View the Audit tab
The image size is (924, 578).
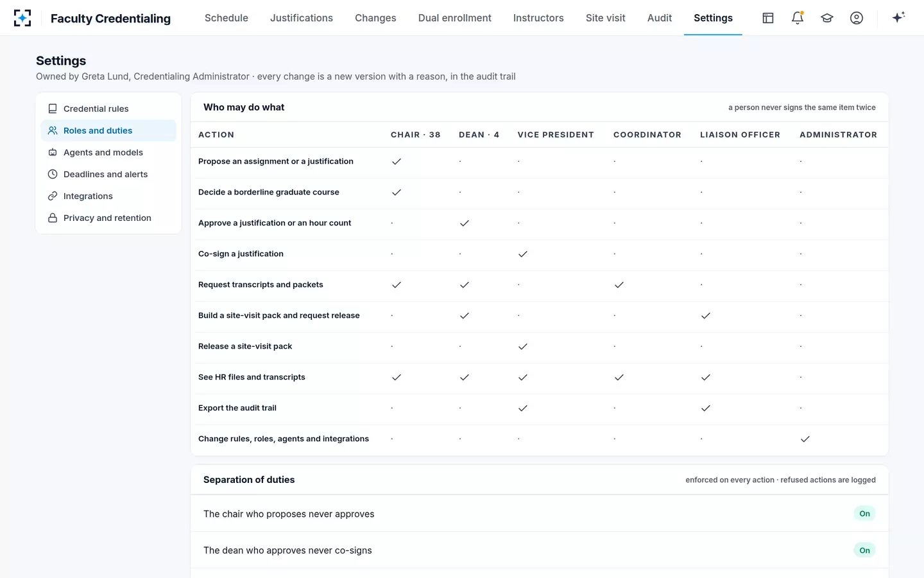coord(660,18)
